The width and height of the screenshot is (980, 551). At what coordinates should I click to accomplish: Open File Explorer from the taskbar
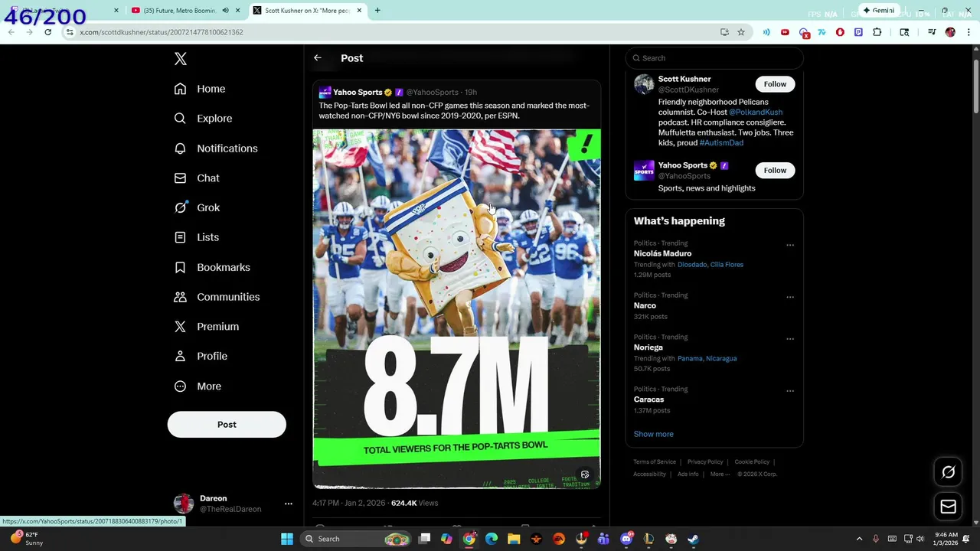(514, 539)
